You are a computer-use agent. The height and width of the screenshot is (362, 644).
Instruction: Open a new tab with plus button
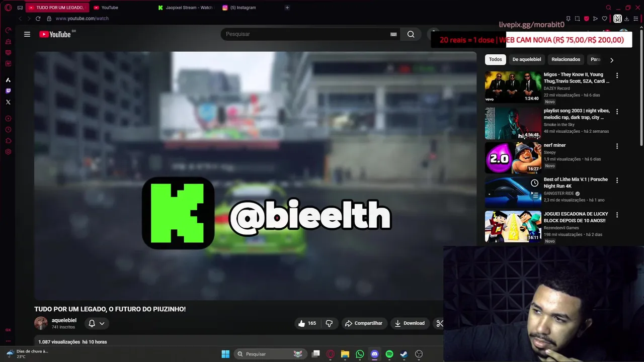click(287, 8)
